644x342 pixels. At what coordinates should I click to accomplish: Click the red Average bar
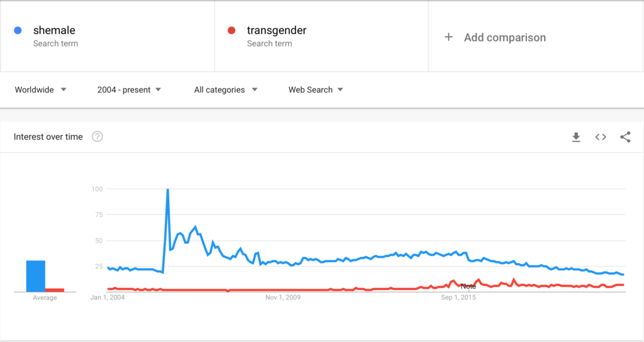(x=55, y=290)
